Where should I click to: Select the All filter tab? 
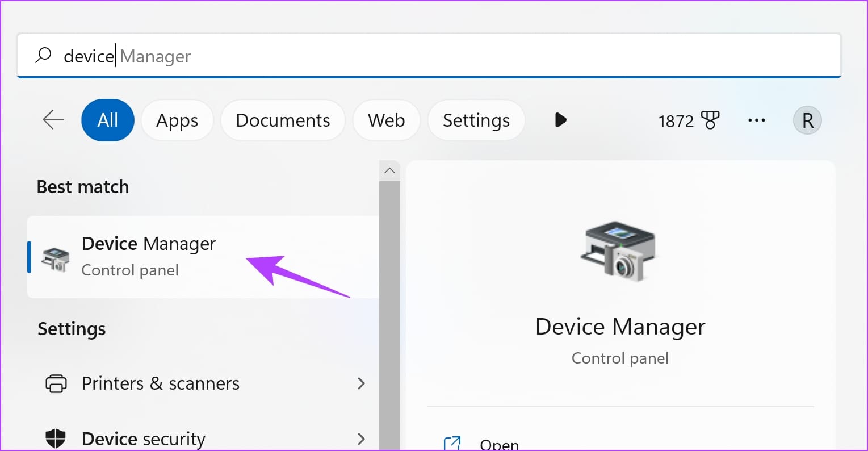(108, 120)
